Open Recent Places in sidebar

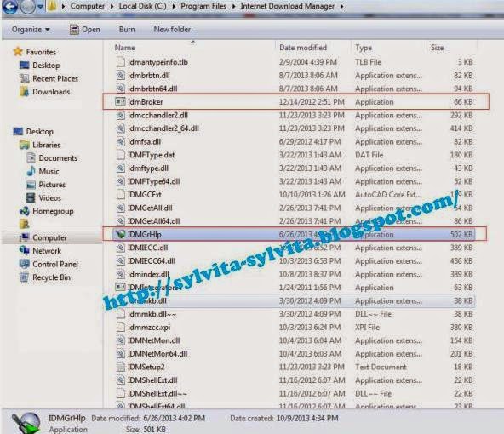(55, 78)
